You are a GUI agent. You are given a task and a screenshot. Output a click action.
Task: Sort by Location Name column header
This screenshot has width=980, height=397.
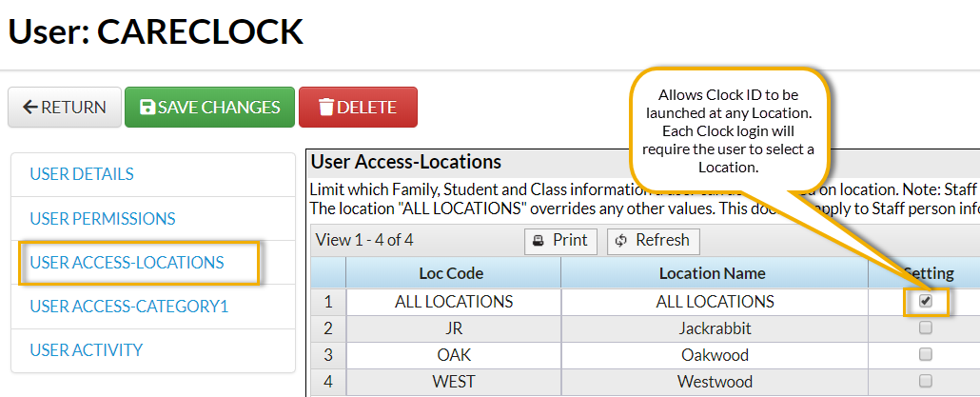[x=713, y=273]
